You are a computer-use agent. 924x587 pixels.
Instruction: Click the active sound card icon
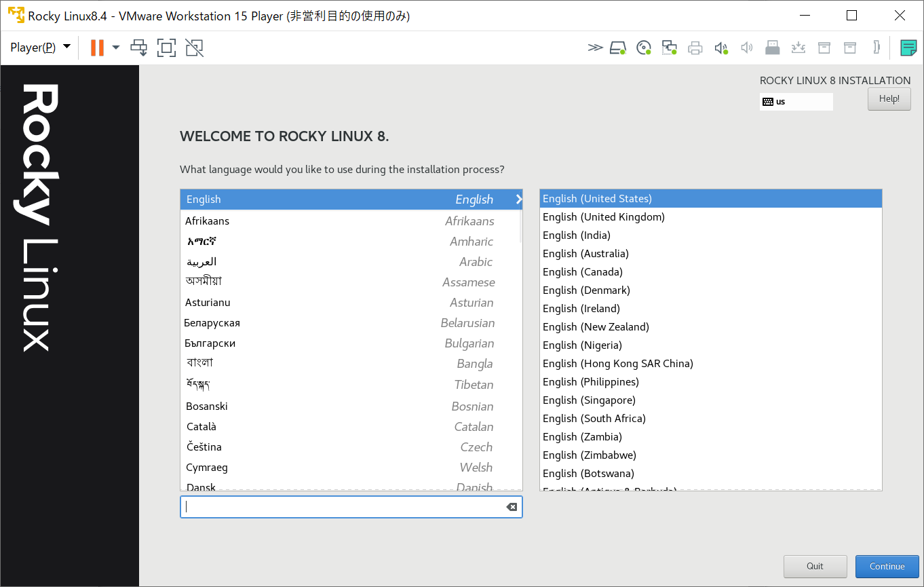[x=721, y=48]
